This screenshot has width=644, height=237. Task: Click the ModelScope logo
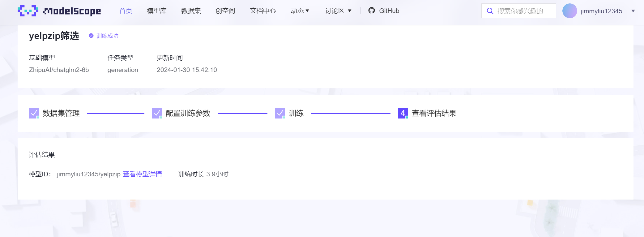click(59, 11)
